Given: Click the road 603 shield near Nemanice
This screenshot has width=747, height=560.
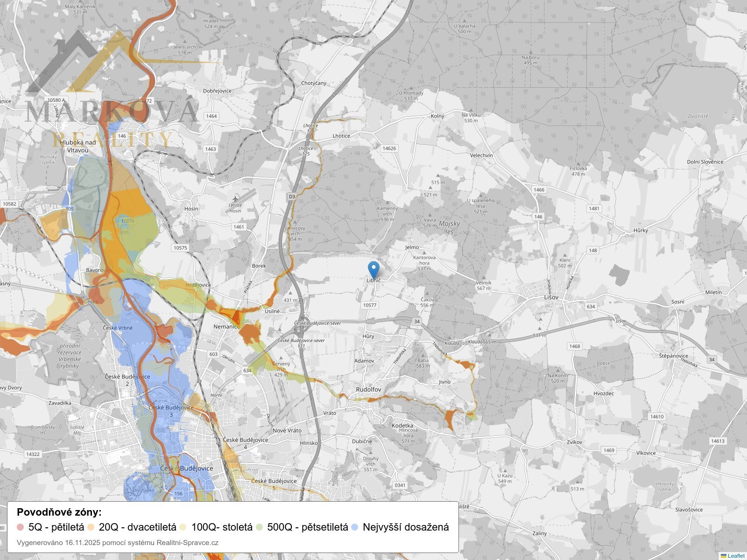Looking at the screenshot, I should pos(213,354).
